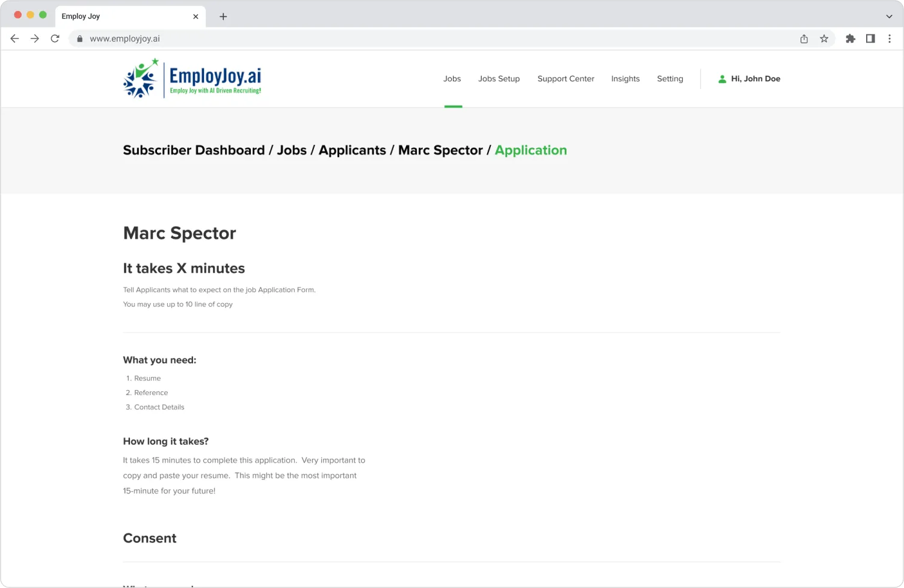
Task: Click the green user profile icon
Action: [x=722, y=79]
